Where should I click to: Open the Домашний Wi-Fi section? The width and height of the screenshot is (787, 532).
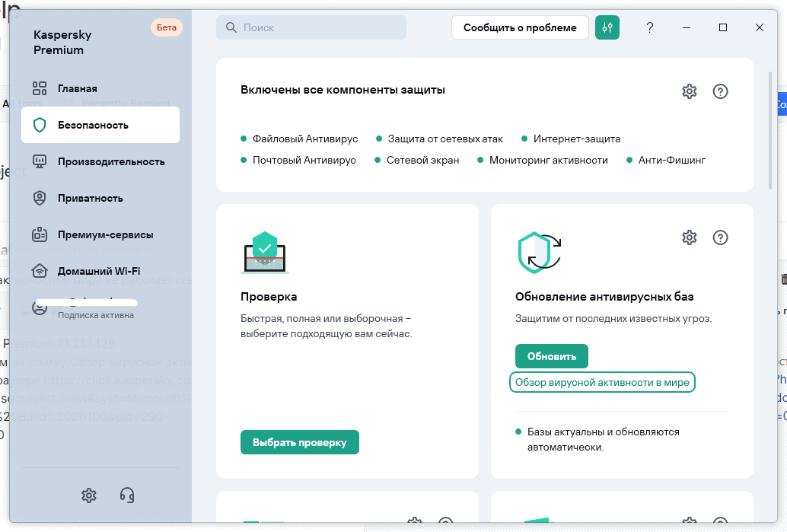point(100,271)
